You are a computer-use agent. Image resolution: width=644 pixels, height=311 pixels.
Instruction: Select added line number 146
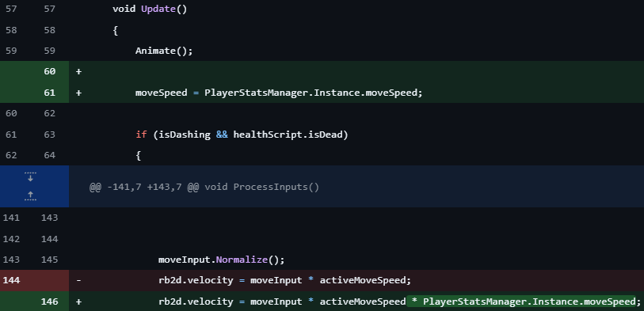point(49,302)
